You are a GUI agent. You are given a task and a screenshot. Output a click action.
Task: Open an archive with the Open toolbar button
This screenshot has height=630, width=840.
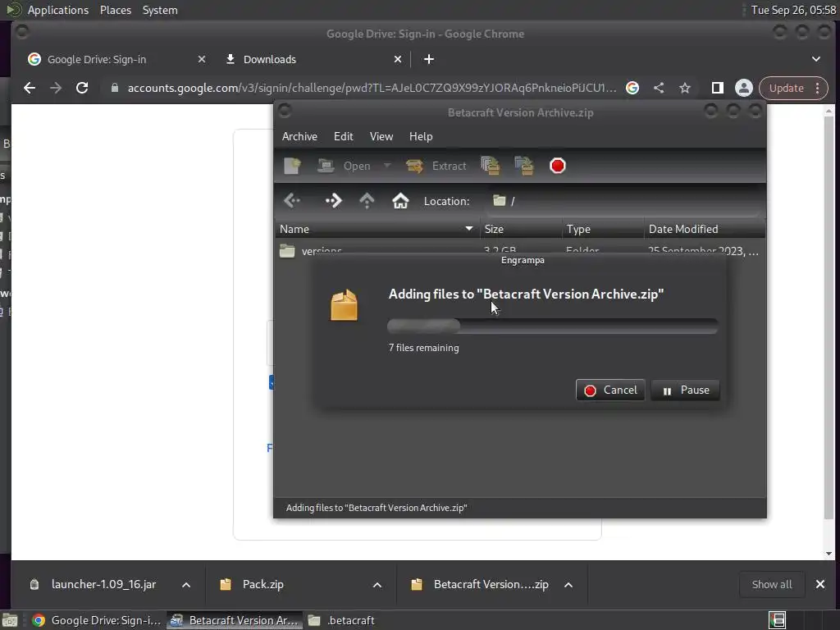click(344, 166)
